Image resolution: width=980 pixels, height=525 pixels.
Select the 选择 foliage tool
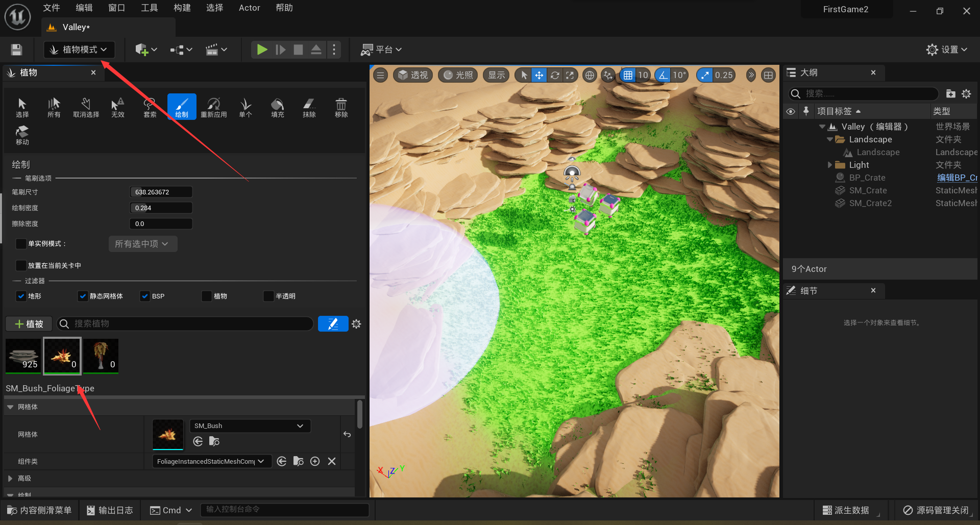click(x=22, y=108)
